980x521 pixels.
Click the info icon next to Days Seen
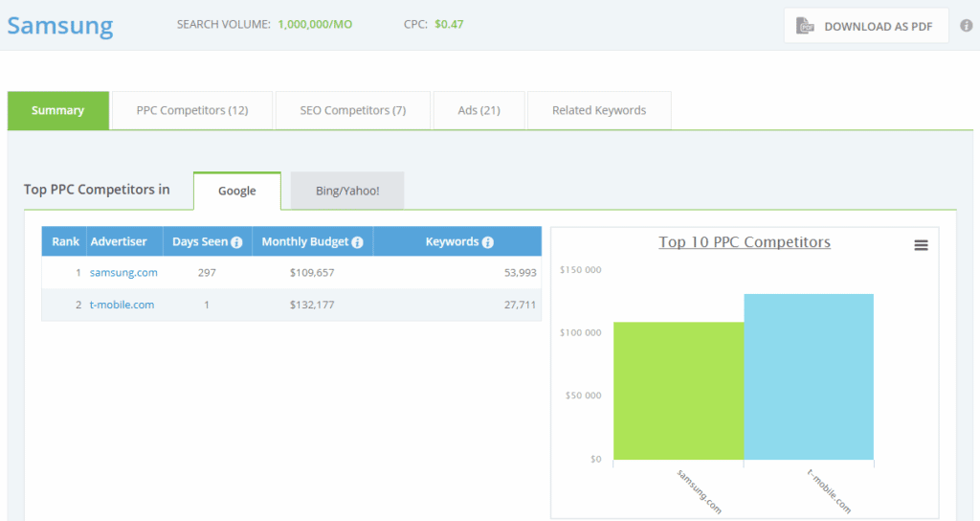pyautogui.click(x=236, y=242)
